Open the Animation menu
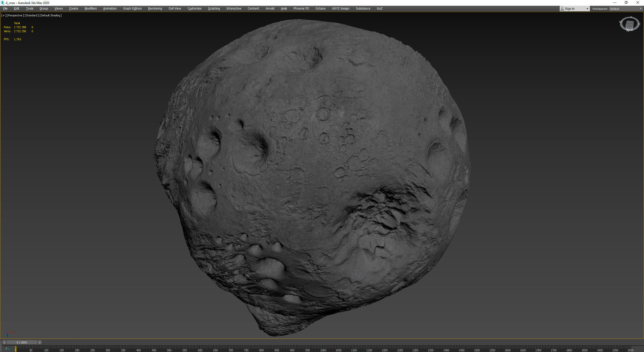Viewport: 644px width, 352px height. pos(110,9)
